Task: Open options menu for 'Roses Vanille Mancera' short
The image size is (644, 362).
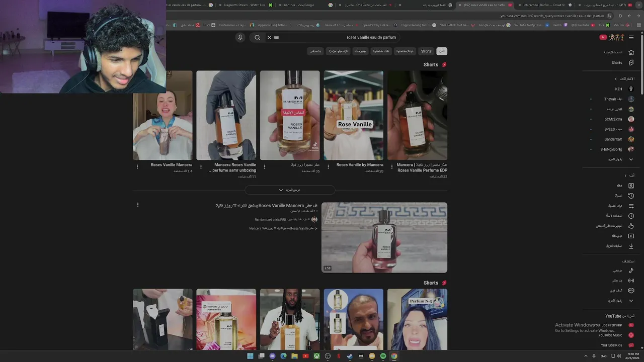Action: pos(137,166)
